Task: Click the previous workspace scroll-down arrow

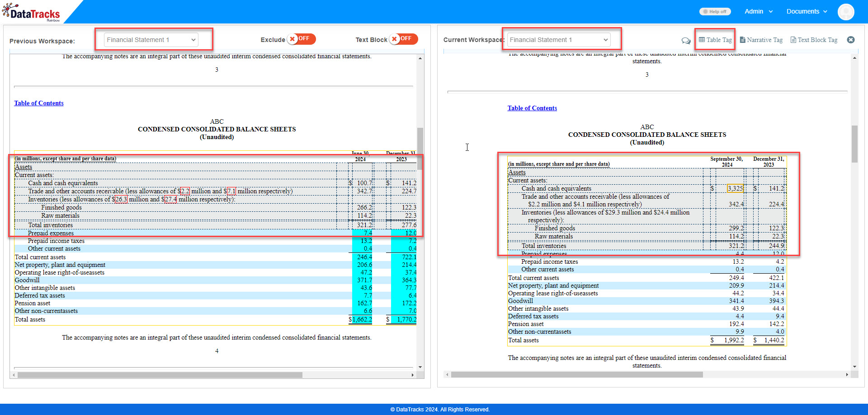Action: (420, 367)
